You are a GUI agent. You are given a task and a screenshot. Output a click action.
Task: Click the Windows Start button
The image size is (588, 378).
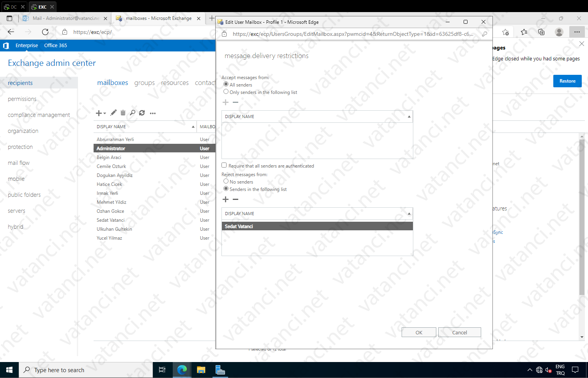click(x=9, y=370)
